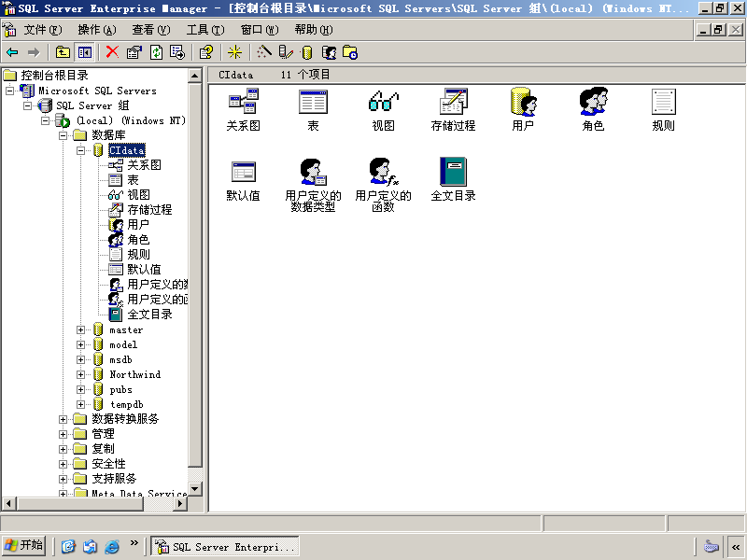The height and width of the screenshot is (560, 747).
Task: Open the 操作(A) menu
Action: [x=97, y=30]
